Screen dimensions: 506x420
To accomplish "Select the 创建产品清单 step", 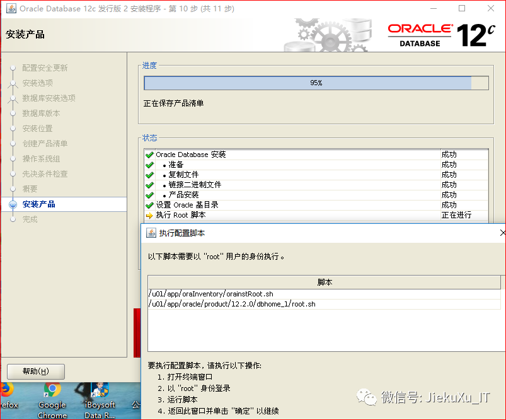I will pos(45,143).
